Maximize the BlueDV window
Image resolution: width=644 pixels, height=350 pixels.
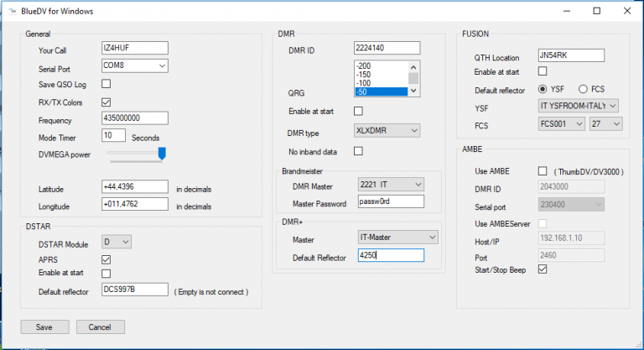[x=597, y=11]
